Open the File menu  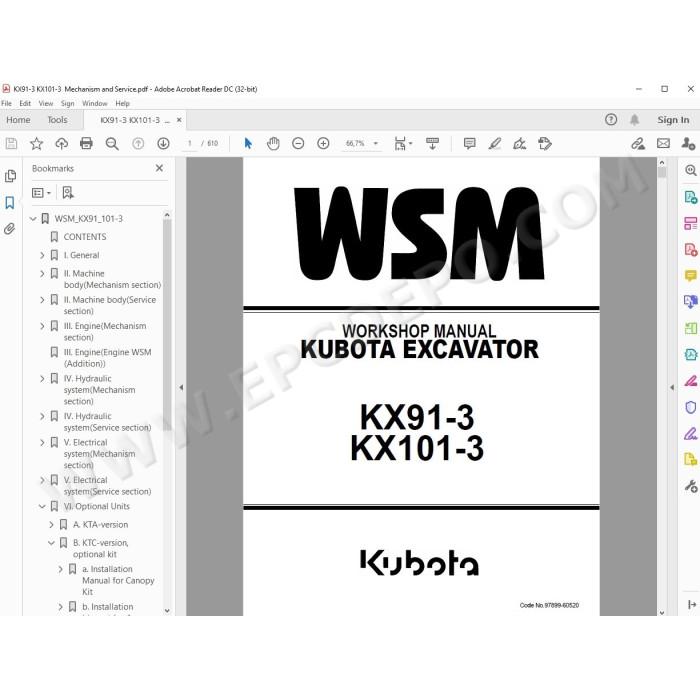click(6, 103)
